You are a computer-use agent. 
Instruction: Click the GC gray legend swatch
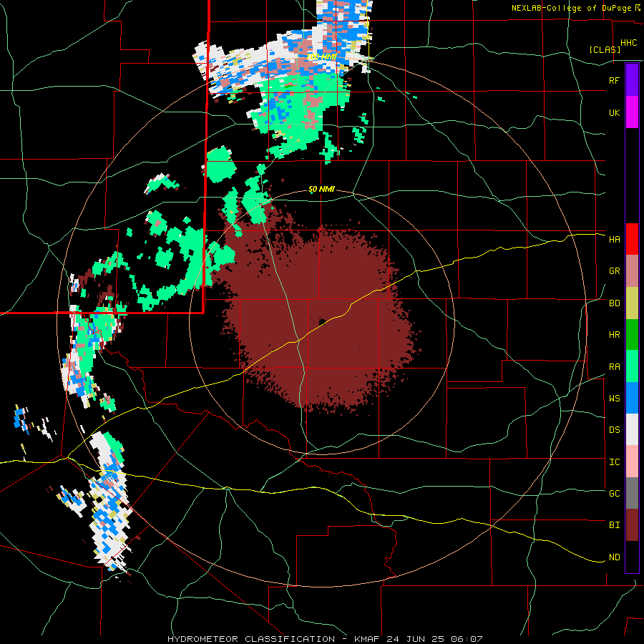tap(632, 493)
